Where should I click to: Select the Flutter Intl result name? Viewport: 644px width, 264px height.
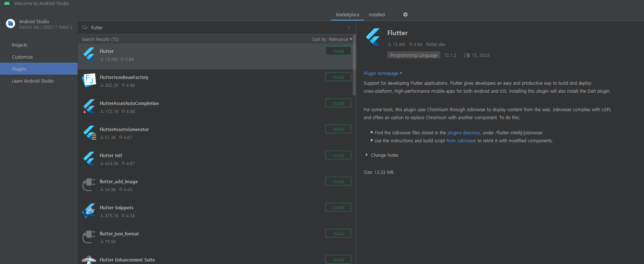tap(111, 156)
